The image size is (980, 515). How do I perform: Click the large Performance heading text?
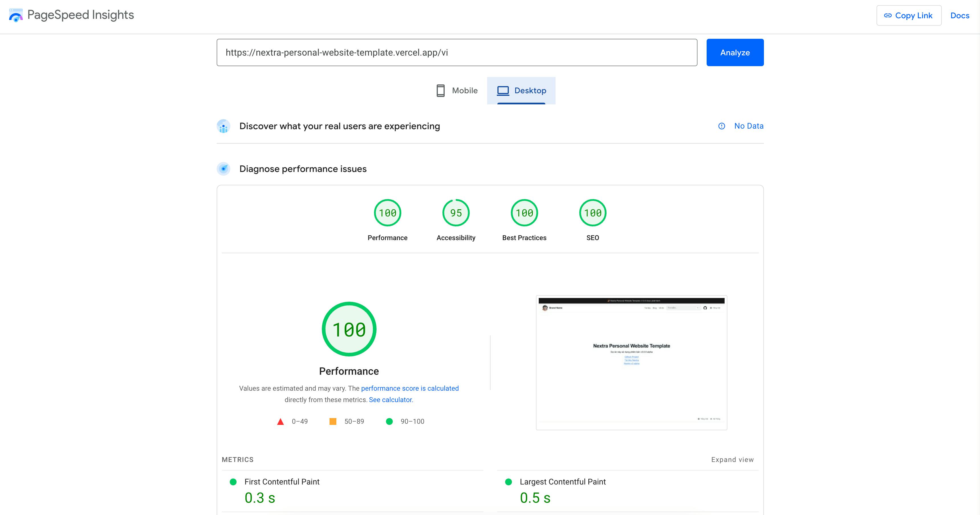coord(349,371)
